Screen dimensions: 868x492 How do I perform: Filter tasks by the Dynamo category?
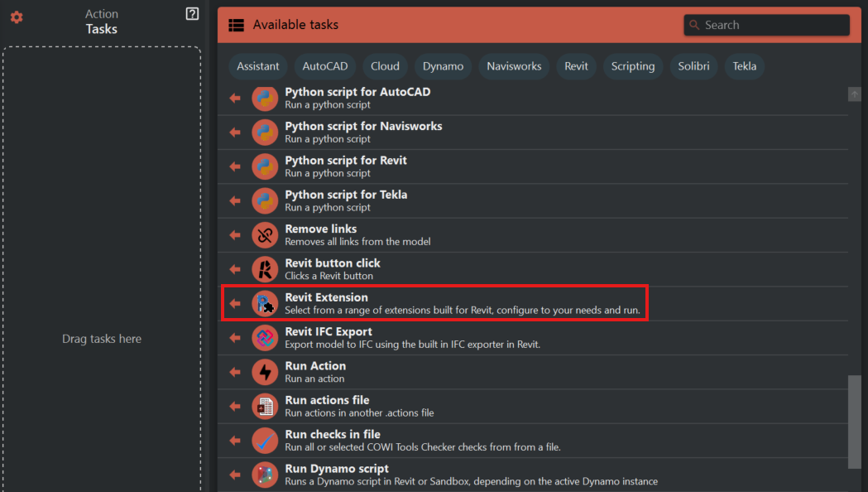click(443, 66)
